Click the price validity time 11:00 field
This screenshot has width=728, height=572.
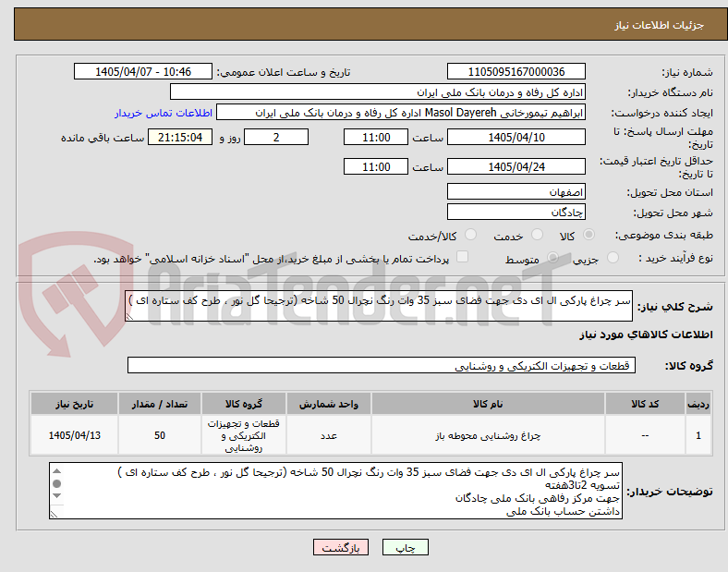pyautogui.click(x=376, y=166)
